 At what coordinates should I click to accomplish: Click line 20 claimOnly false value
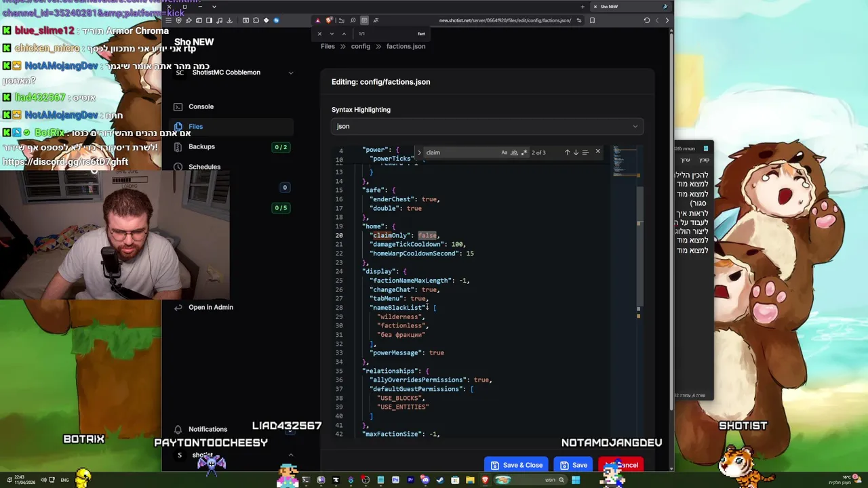click(x=427, y=235)
